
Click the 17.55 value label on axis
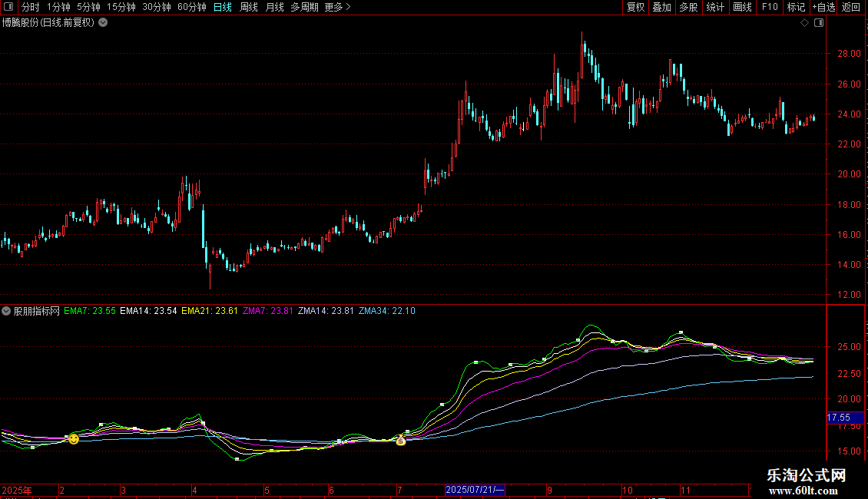click(844, 418)
